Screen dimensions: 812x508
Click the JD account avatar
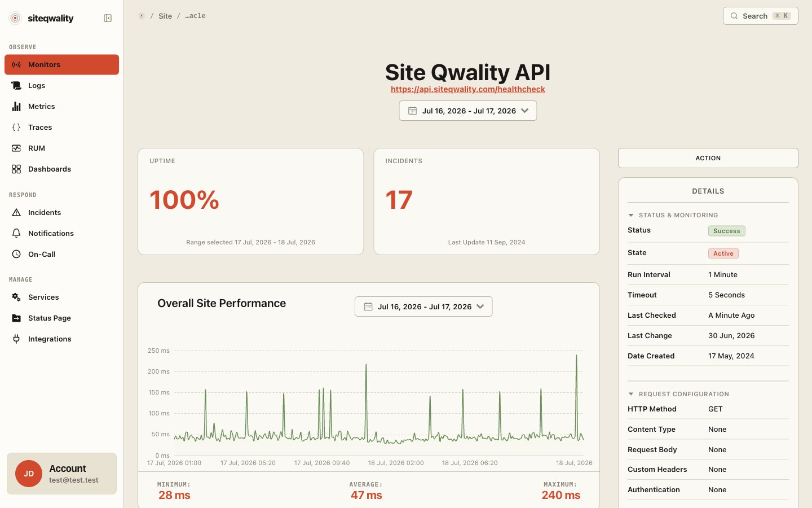coord(29,474)
